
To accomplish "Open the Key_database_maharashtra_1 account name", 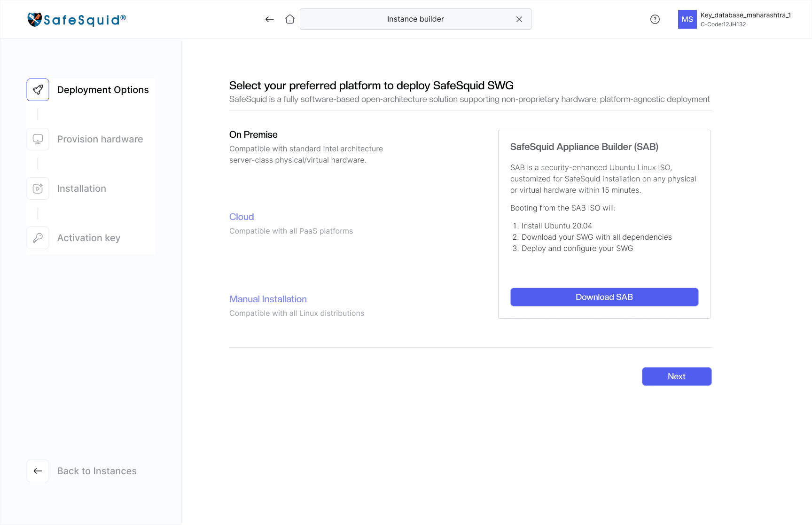I will tap(746, 15).
